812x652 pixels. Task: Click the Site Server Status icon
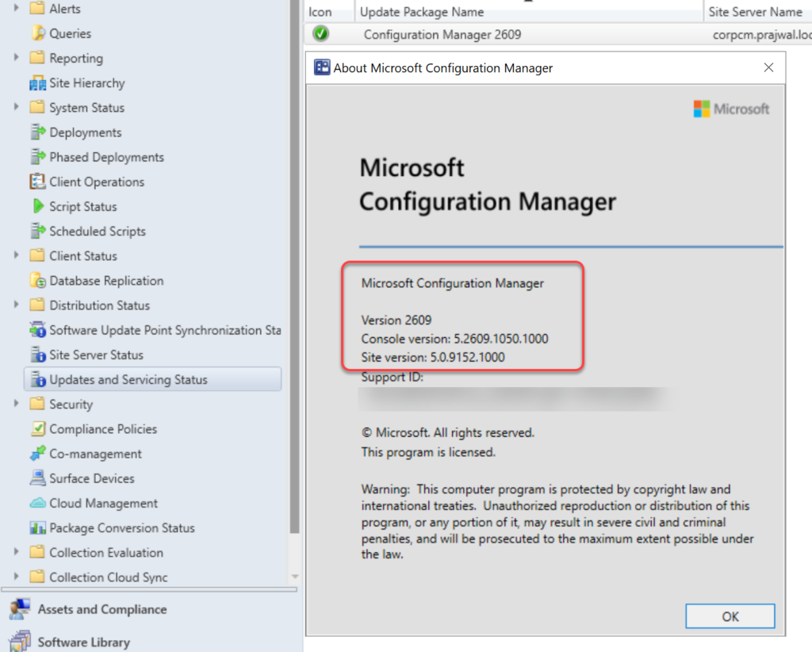(x=38, y=355)
